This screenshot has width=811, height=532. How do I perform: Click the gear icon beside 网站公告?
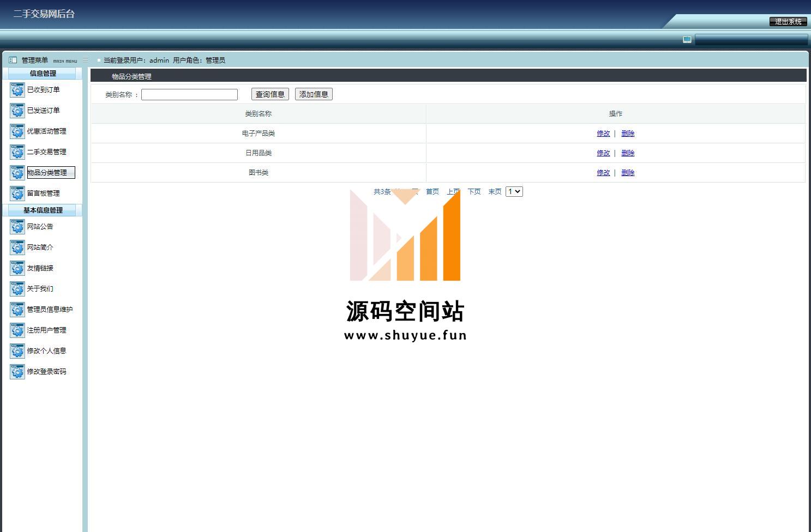tap(17, 227)
